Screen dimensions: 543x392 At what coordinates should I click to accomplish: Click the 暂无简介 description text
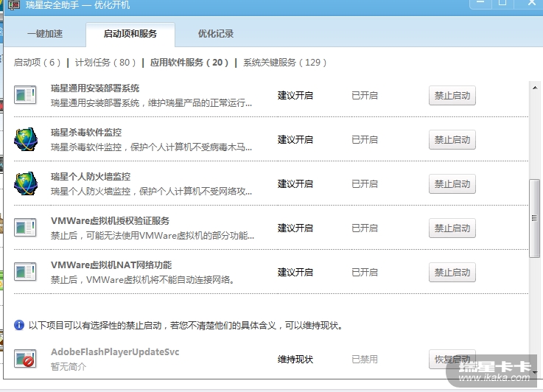69,367
